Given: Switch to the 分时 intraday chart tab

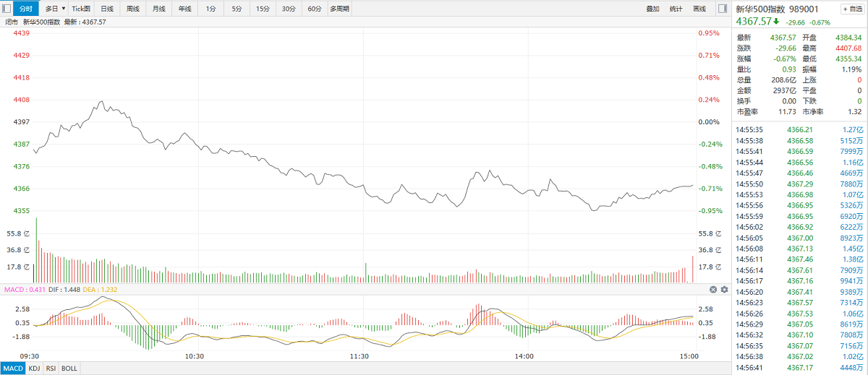Looking at the screenshot, I should pos(25,9).
